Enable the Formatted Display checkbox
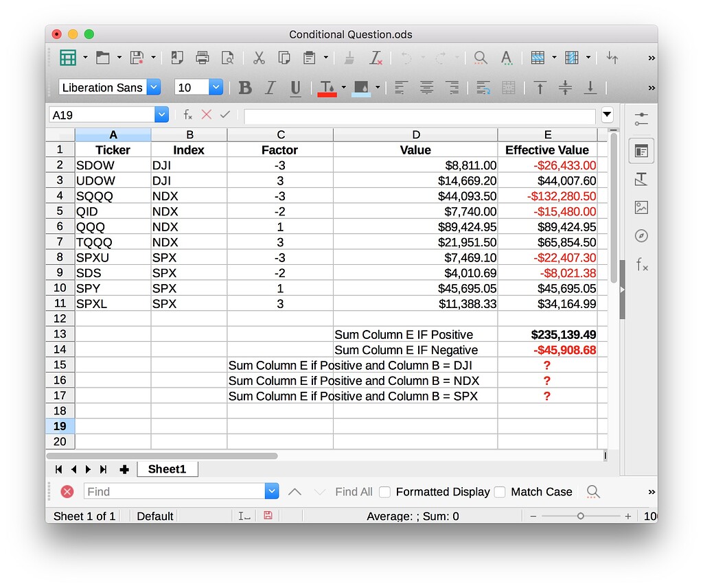The width and height of the screenshot is (703, 588). (x=385, y=492)
